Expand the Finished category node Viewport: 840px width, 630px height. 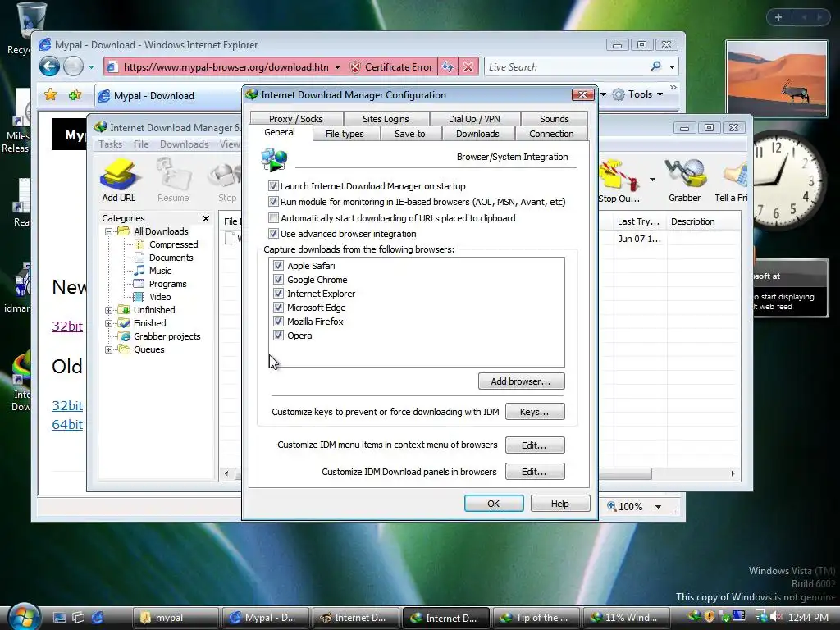click(x=109, y=323)
